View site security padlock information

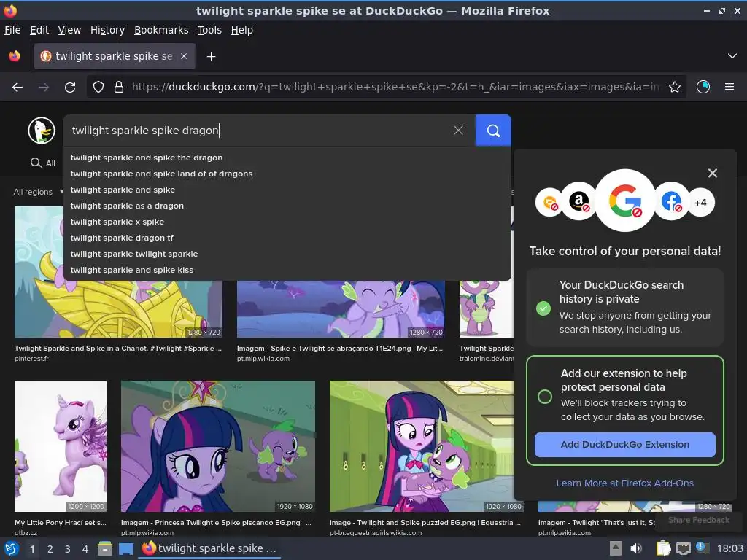coord(119,87)
